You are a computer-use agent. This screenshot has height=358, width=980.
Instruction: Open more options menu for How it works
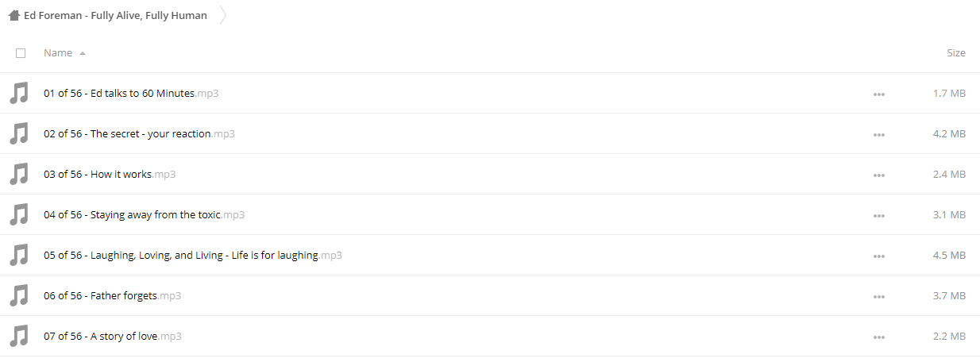[x=878, y=175]
